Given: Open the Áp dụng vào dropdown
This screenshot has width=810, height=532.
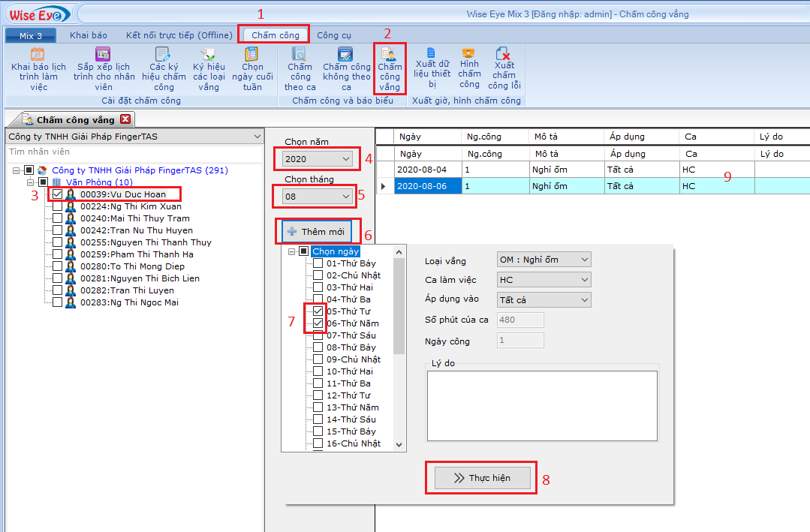Looking at the screenshot, I should 544,299.
